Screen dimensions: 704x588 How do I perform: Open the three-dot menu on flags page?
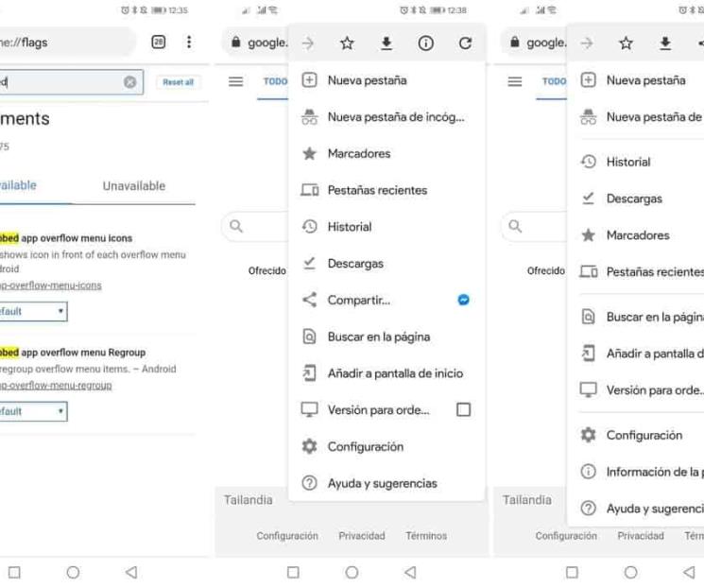[189, 43]
